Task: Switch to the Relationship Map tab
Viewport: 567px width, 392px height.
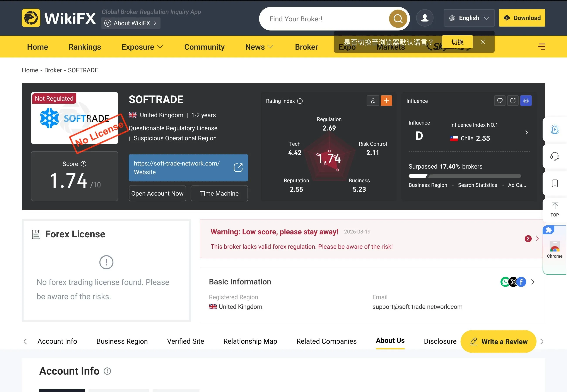Action: (x=250, y=341)
